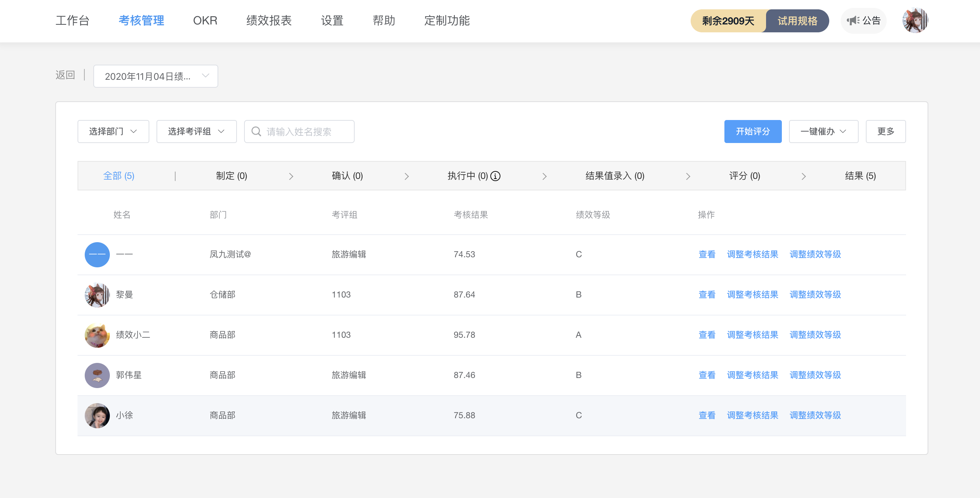Click 查看 for 黎曼
This screenshot has height=498, width=980.
[x=707, y=295]
